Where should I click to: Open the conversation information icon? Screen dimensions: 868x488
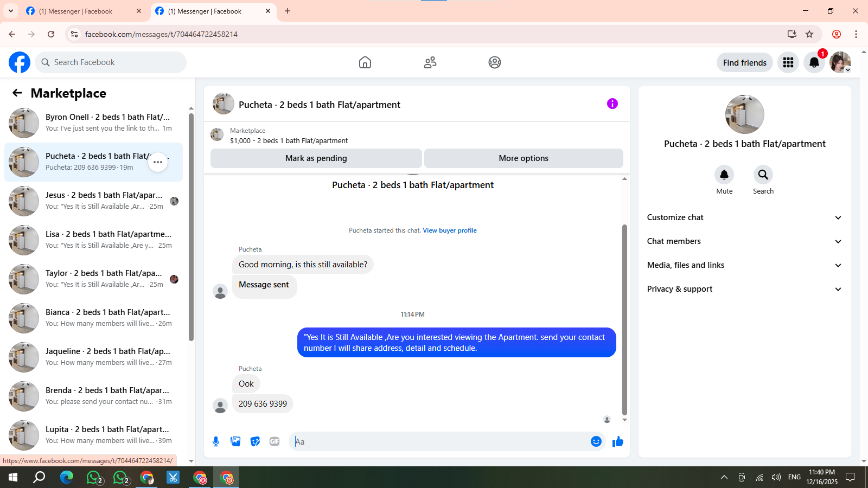(x=612, y=104)
